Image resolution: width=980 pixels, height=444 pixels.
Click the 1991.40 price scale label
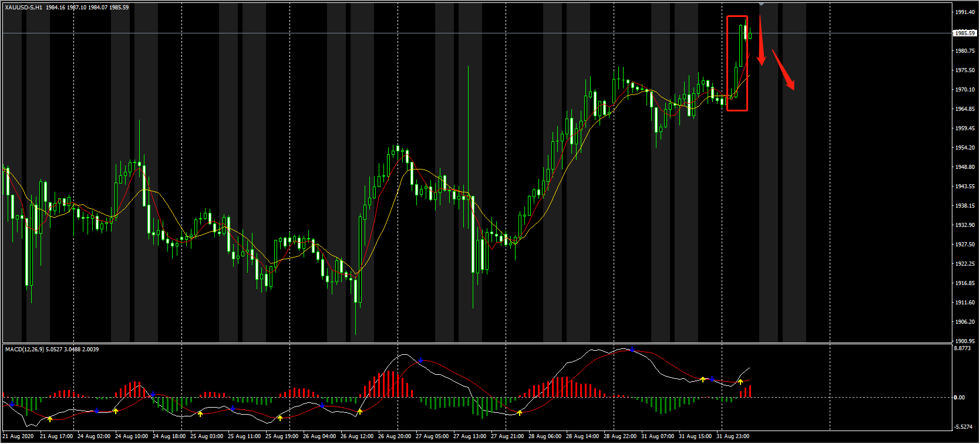[965, 12]
